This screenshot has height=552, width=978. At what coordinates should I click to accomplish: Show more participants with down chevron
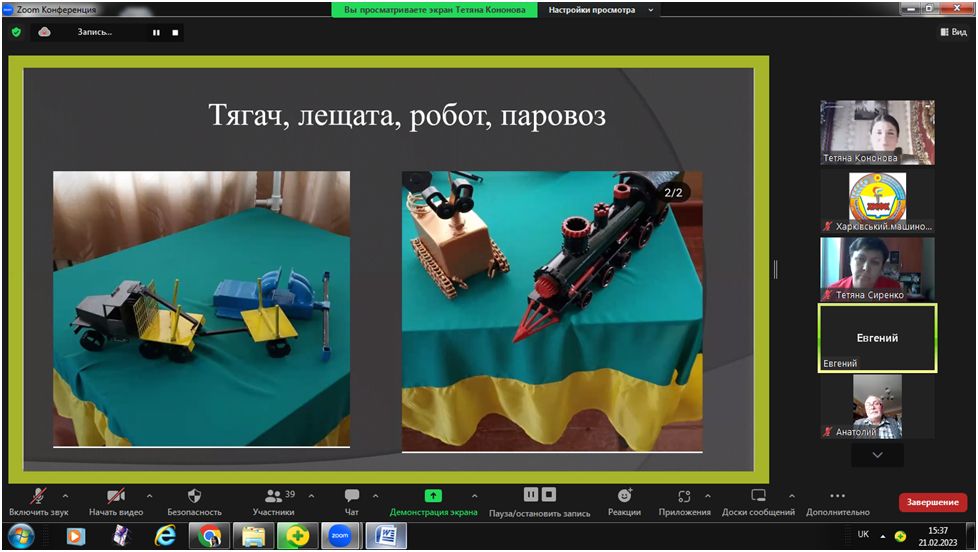click(877, 455)
